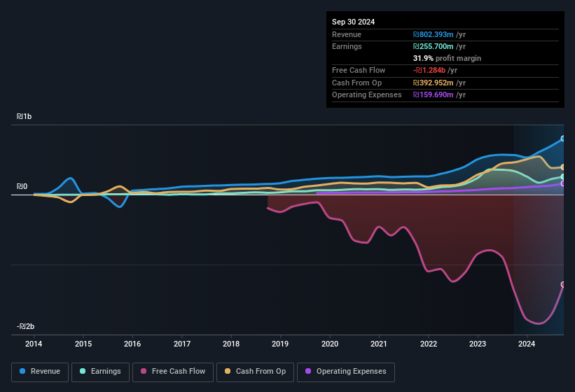Viewport: 575px width, 392px height.
Task: Click the Earnings label in tooltip
Action: tap(347, 46)
